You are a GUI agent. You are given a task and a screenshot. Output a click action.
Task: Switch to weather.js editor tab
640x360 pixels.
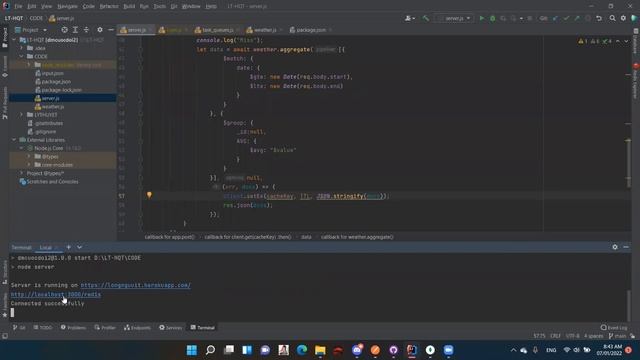(264, 30)
